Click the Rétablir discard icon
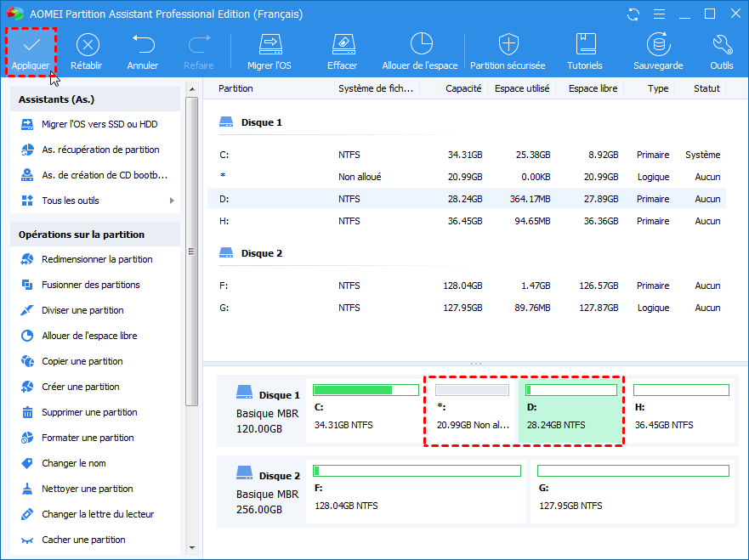 [x=87, y=44]
